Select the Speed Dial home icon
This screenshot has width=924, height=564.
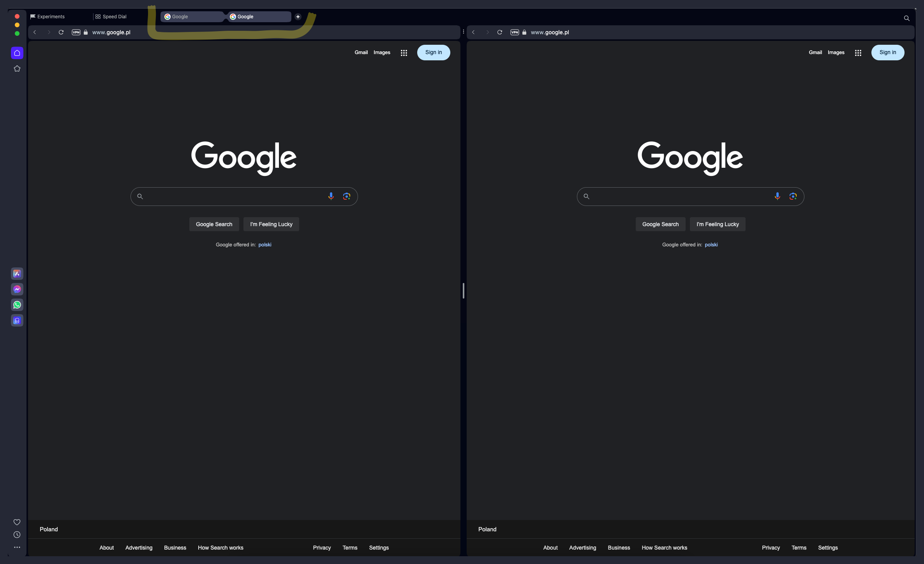17,53
